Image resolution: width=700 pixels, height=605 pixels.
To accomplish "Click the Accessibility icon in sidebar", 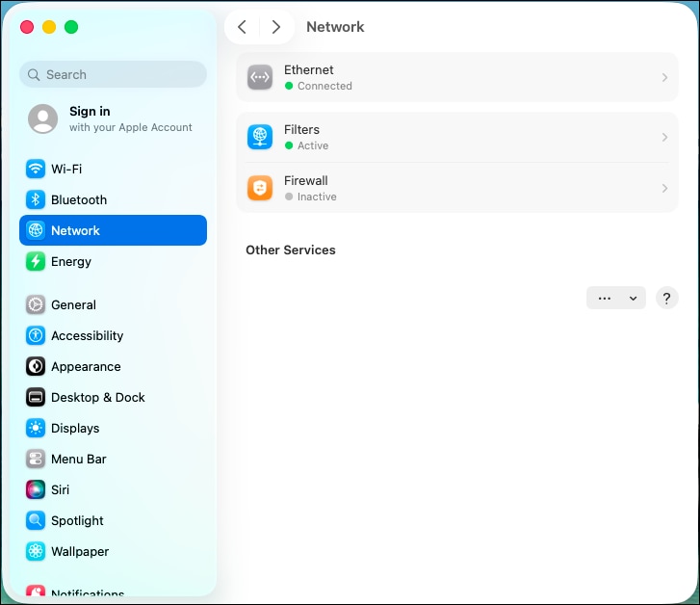I will pyautogui.click(x=36, y=335).
